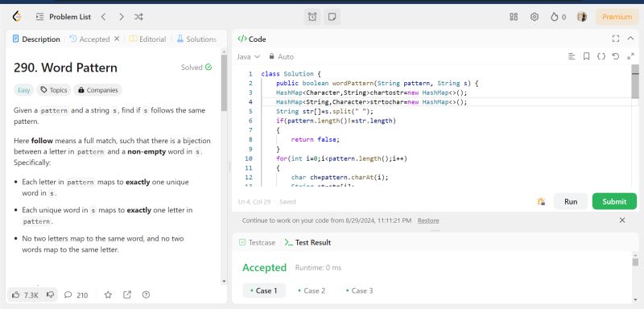Reset code with the revert arrow icon
Viewport: 644px width, 309px height.
click(x=615, y=56)
